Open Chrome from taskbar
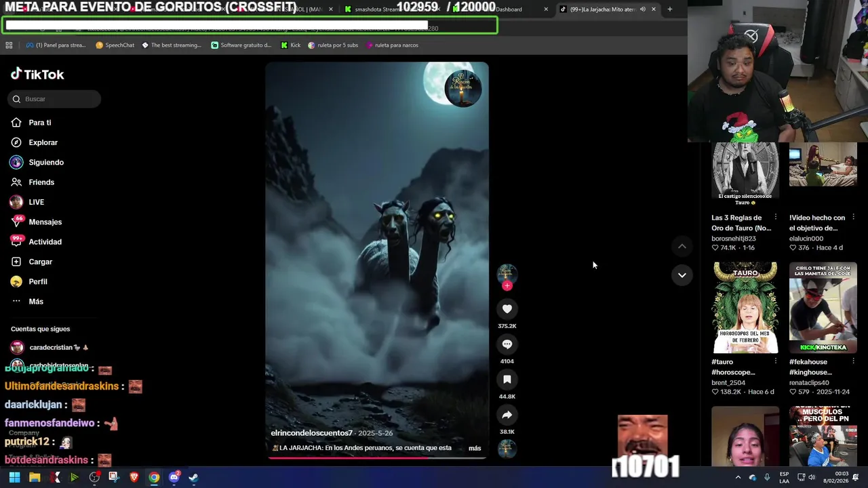Viewport: 868px width, 488px height. [154, 477]
